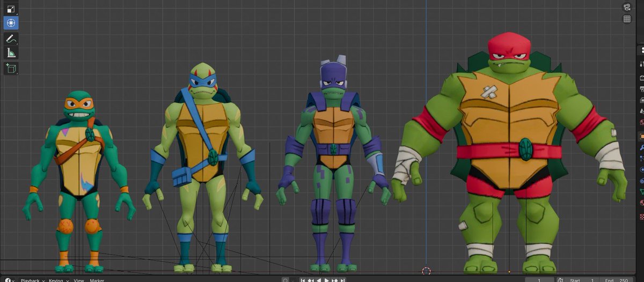
Task: Open the timeline View menu
Action: tap(79, 280)
